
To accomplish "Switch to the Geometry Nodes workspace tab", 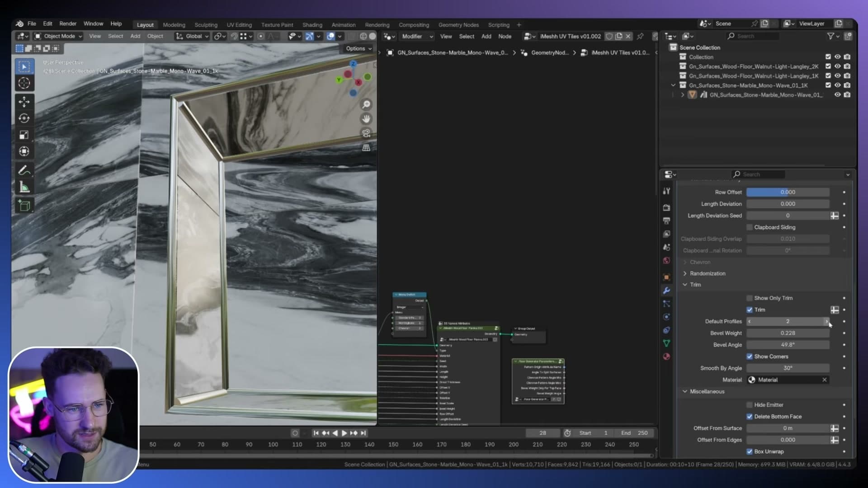I will click(458, 25).
